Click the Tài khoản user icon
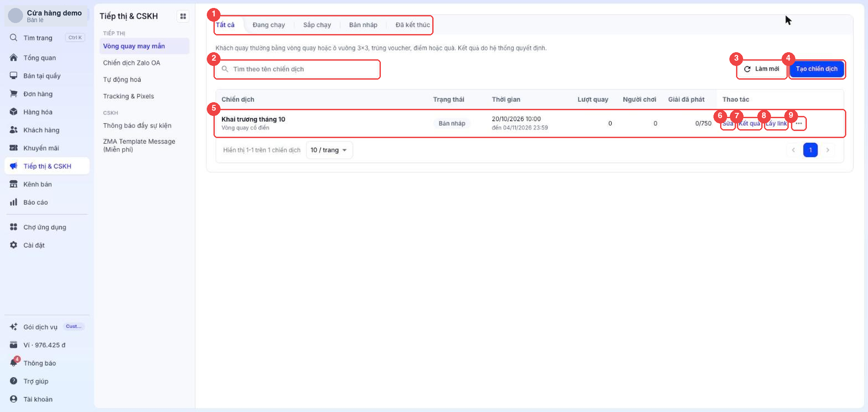Screen dimensions: 868x412 pos(14,399)
